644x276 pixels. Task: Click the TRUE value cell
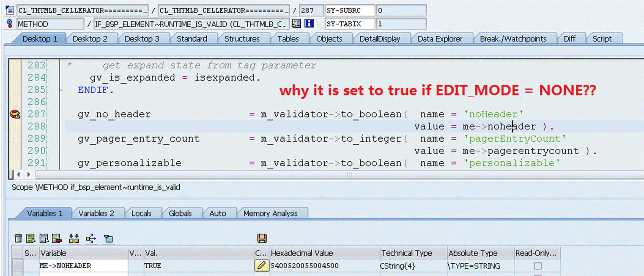tap(198, 266)
